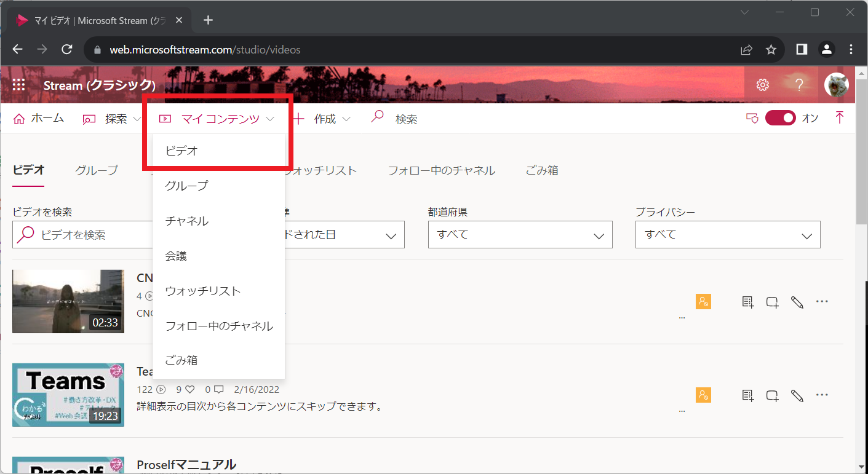The height and width of the screenshot is (474, 868).
Task: Add the 02:33 video to watchlist
Action: click(748, 302)
